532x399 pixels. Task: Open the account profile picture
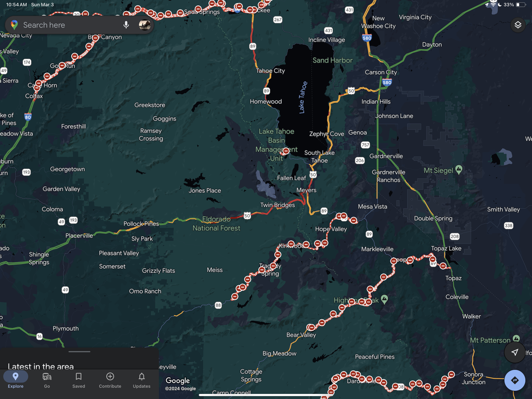[145, 25]
